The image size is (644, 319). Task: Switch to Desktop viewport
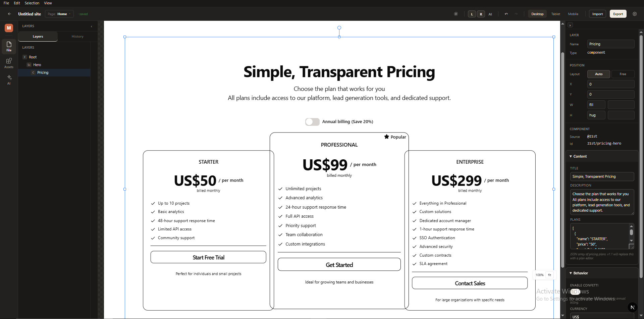coord(537,14)
